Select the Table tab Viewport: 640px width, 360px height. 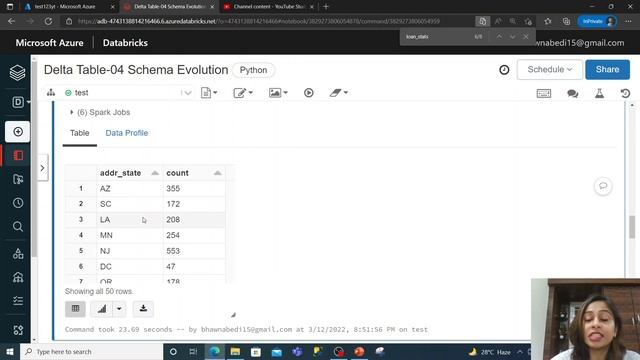pos(80,133)
